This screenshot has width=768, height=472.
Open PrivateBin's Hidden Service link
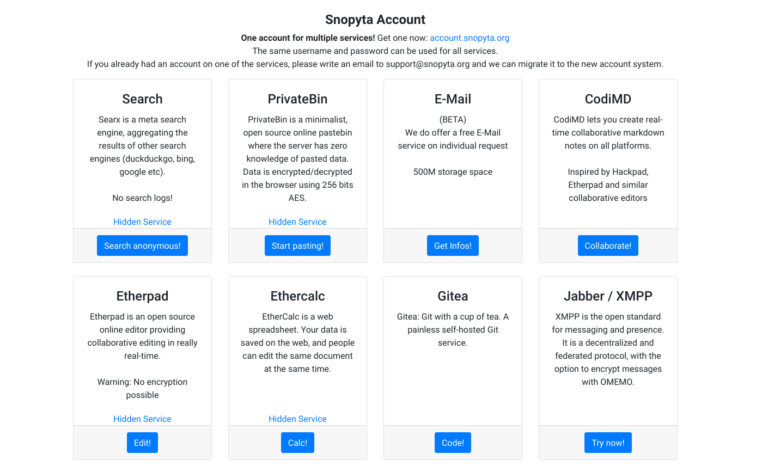click(x=297, y=222)
